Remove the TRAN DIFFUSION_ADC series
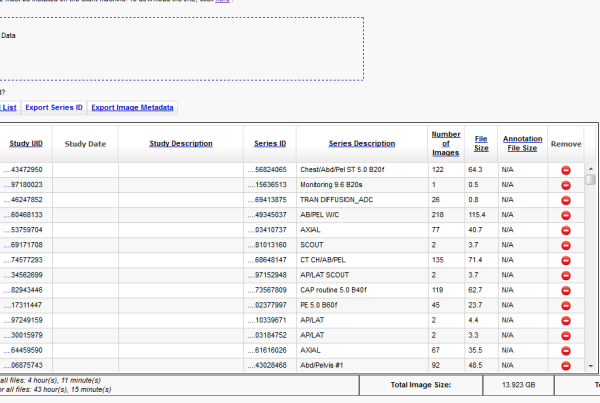This screenshot has height=403, width=600. pyautogui.click(x=566, y=200)
